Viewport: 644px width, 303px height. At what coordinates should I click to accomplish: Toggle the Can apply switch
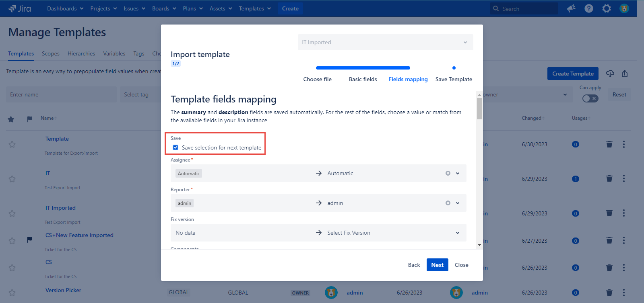(x=590, y=98)
